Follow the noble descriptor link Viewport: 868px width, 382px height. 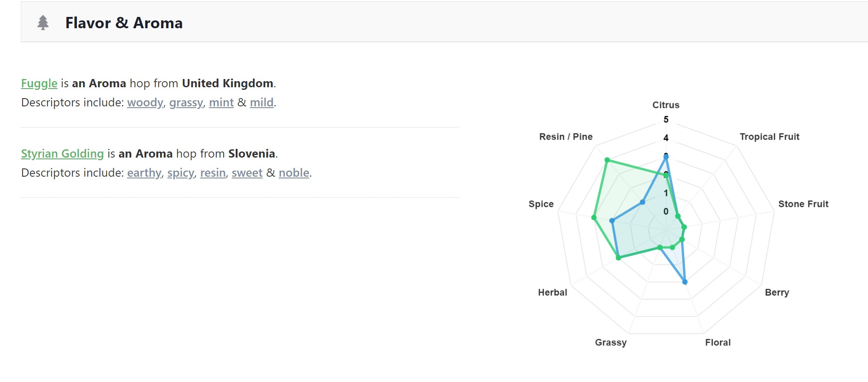point(294,173)
